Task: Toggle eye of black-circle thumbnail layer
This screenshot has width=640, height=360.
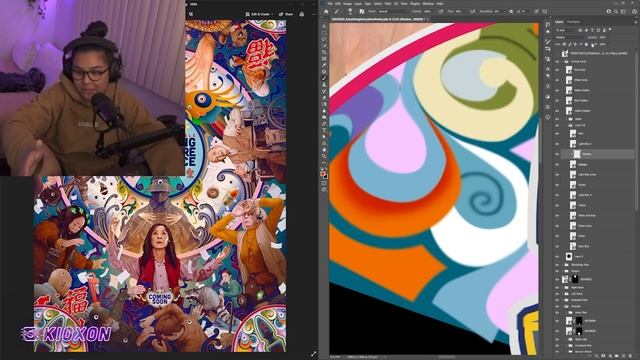Action: coord(557,256)
